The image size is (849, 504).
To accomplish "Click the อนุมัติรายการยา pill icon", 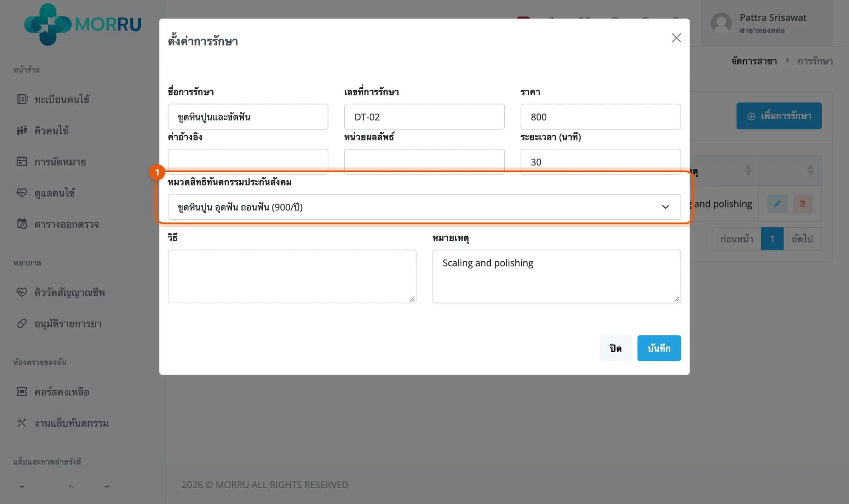I will coord(22,323).
